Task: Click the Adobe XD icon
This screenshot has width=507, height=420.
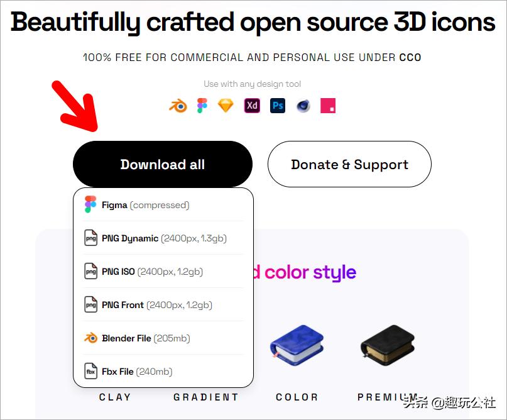Action: tap(252, 106)
